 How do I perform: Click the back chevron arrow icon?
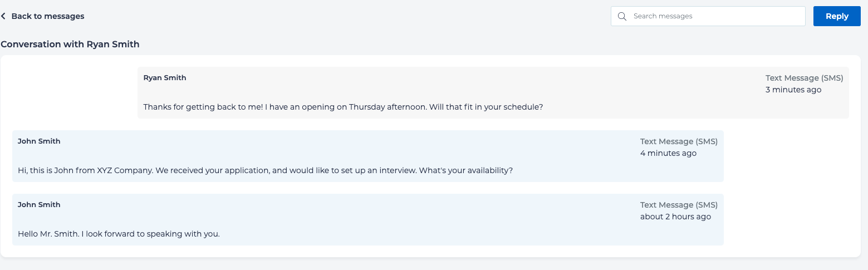(x=3, y=17)
